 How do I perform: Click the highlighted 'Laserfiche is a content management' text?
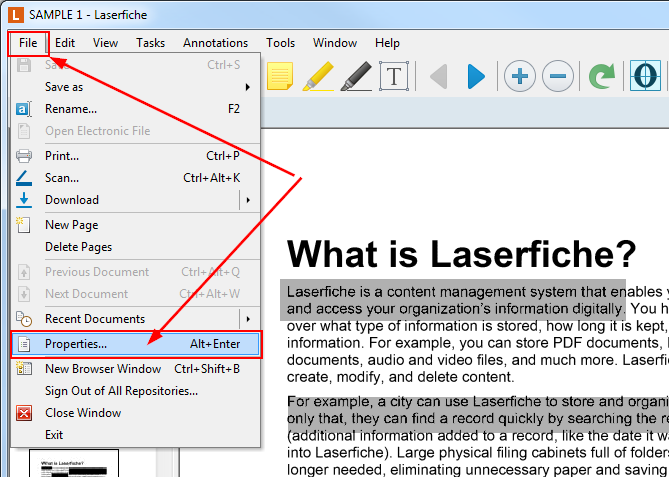(453, 300)
